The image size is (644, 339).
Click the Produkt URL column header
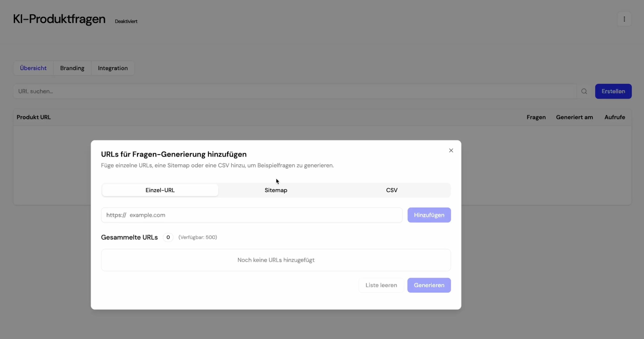34,117
